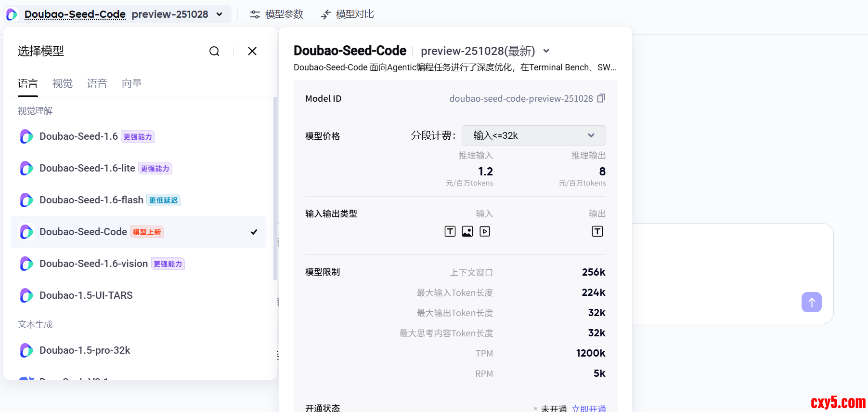Click the 模型对比 compare icon

pyautogui.click(x=326, y=14)
